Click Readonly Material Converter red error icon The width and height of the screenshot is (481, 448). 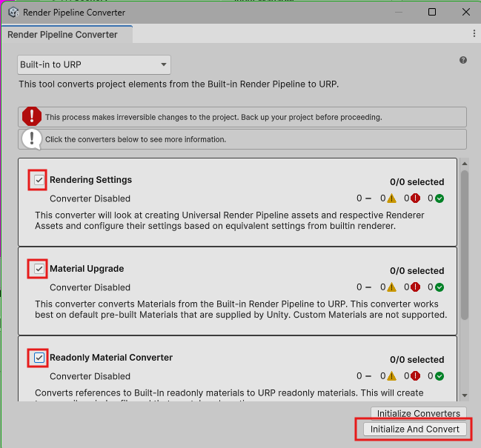tap(415, 375)
